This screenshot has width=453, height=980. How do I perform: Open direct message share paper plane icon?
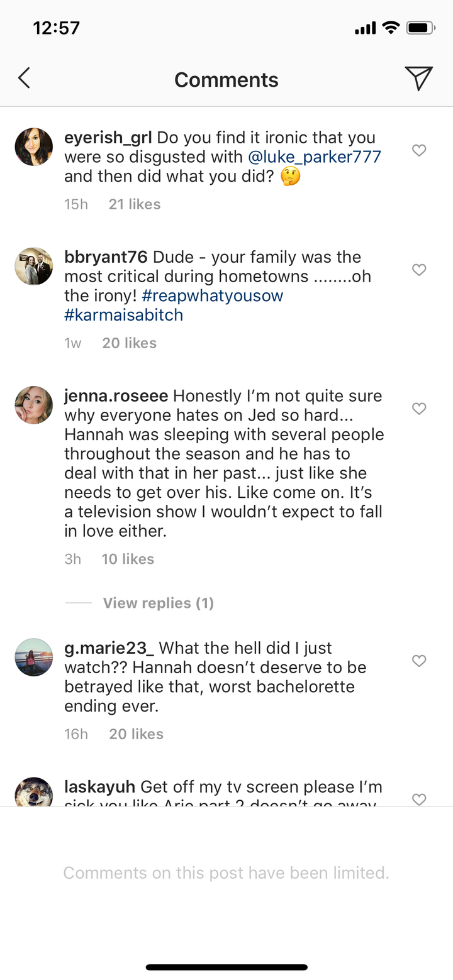pos(418,79)
